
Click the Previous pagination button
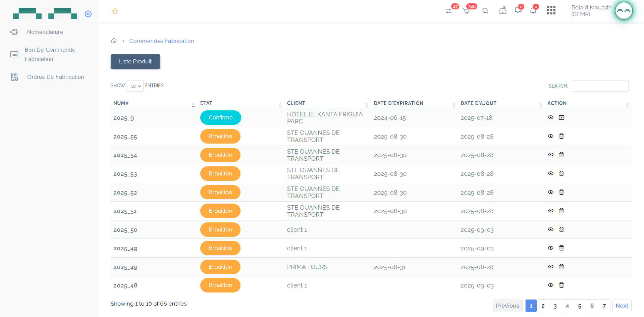(507, 306)
